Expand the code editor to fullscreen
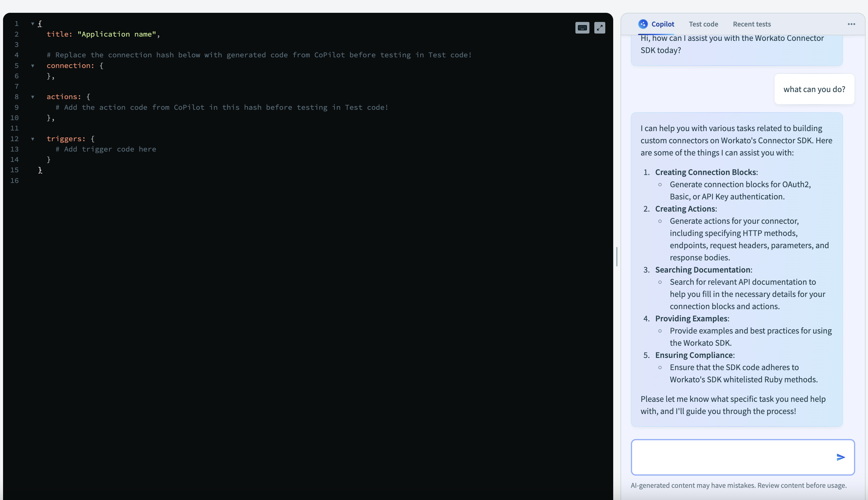 click(x=599, y=28)
